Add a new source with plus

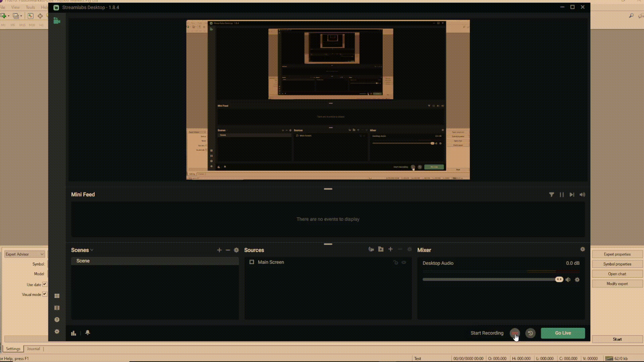coord(390,249)
